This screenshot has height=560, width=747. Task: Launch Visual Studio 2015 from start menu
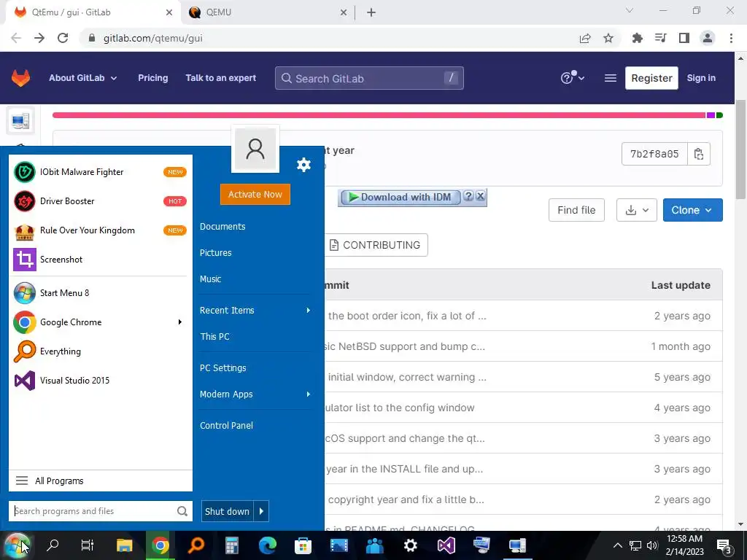click(101, 381)
